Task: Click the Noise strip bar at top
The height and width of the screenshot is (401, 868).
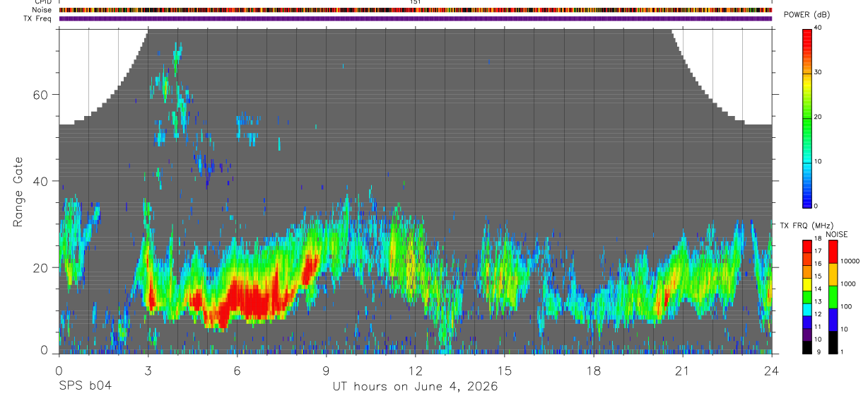Action: 416,10
